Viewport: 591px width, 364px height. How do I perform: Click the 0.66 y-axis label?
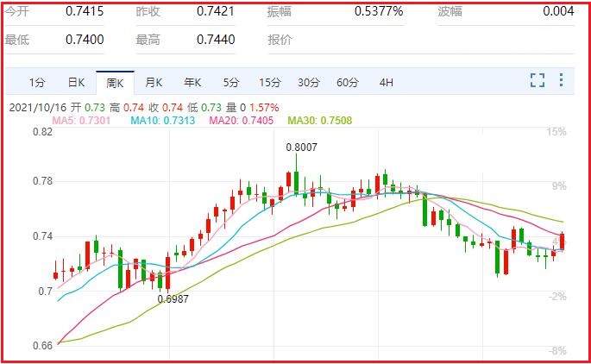click(42, 346)
